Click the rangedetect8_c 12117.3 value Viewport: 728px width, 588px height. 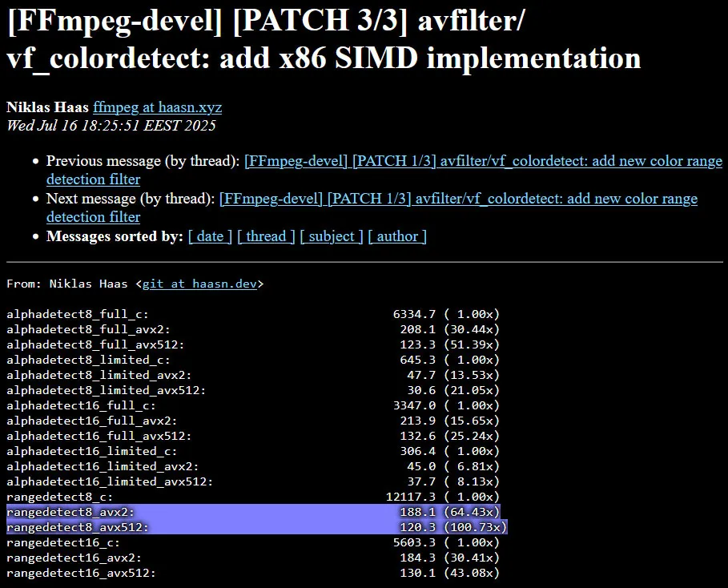(410, 497)
